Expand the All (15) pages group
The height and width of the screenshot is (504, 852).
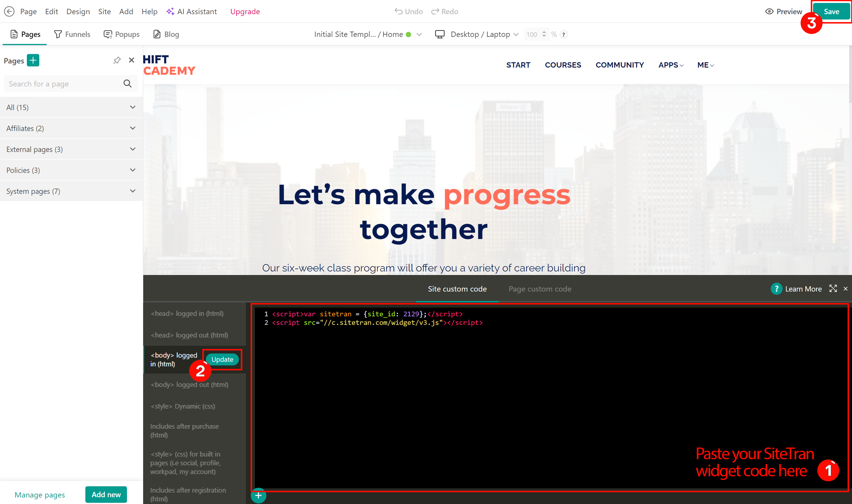tap(133, 107)
